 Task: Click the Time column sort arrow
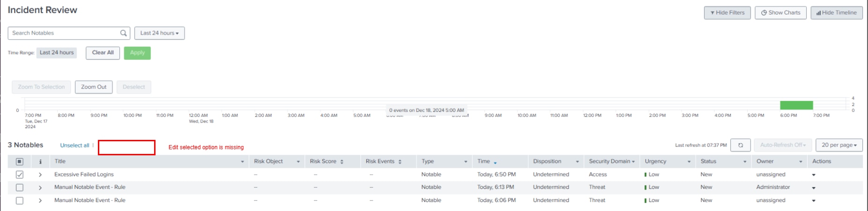pos(495,162)
